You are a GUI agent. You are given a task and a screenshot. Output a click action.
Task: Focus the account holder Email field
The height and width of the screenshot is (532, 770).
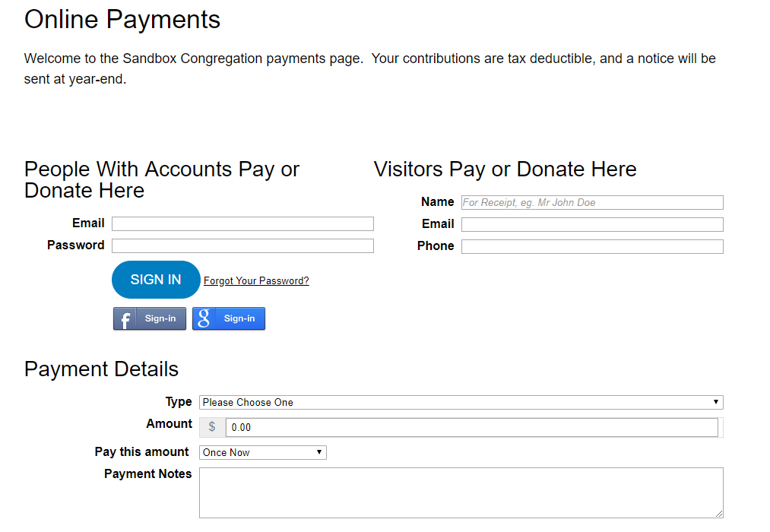pyautogui.click(x=242, y=223)
